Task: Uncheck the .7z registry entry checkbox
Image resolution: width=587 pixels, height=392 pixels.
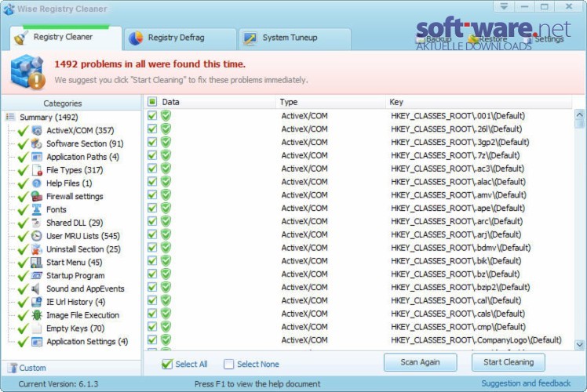Action: [x=152, y=155]
